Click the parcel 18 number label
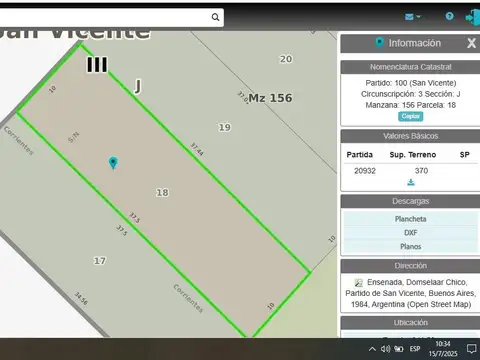Image resolution: width=480 pixels, height=360 pixels. (162, 192)
